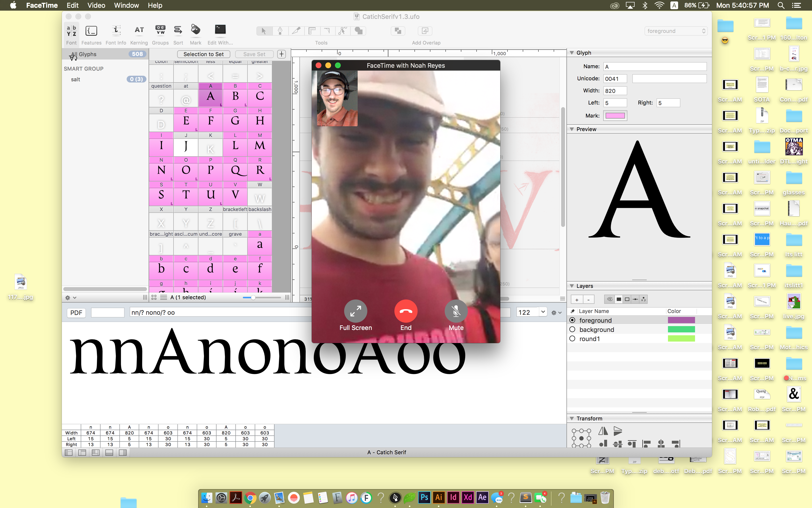Select the arrow editing tool
The image size is (812, 508).
point(264,31)
